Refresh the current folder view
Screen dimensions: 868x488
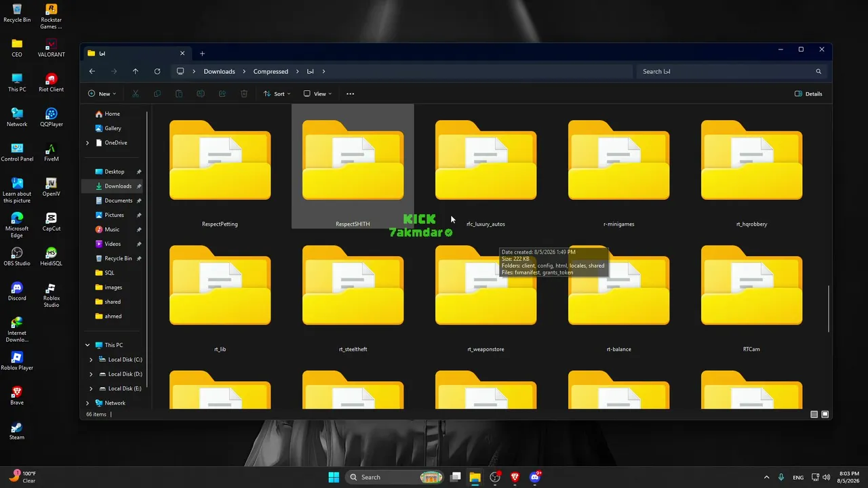pyautogui.click(x=157, y=71)
